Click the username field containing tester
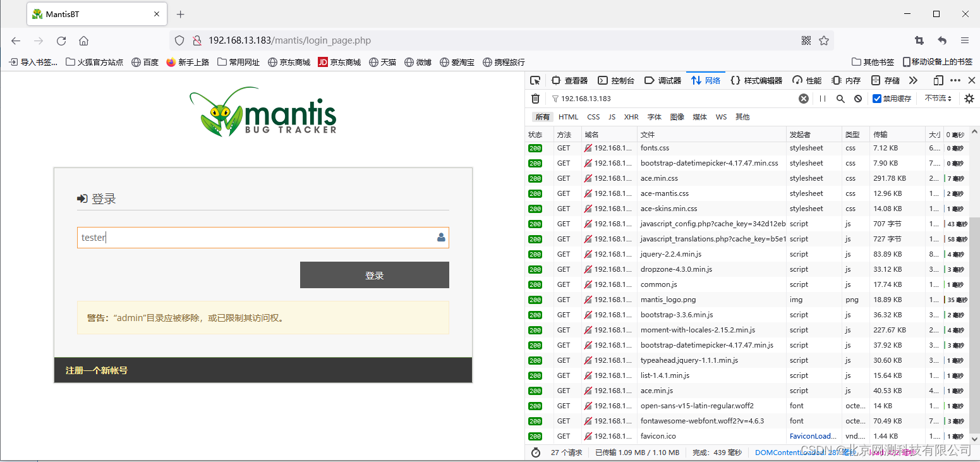The height and width of the screenshot is (462, 980). click(x=263, y=238)
